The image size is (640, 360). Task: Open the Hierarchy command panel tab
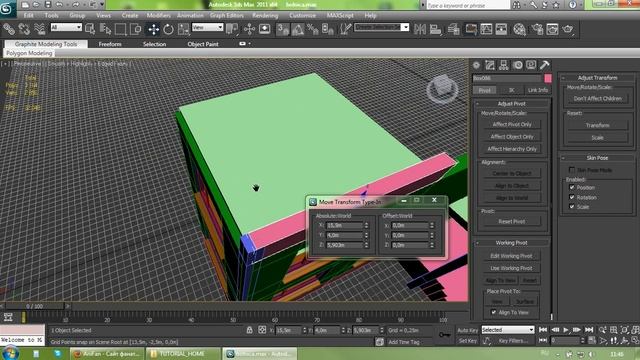(504, 65)
